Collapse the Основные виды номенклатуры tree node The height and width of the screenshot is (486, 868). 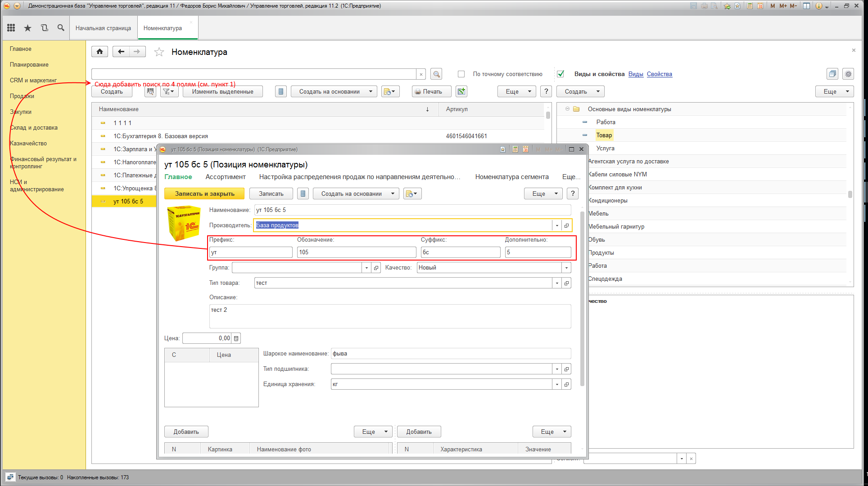click(567, 109)
